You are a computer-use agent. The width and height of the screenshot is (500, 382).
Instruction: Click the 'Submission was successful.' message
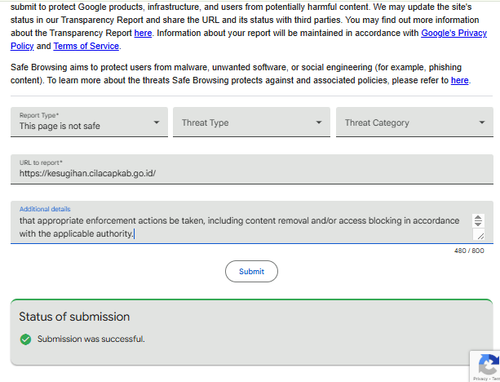[x=91, y=339]
